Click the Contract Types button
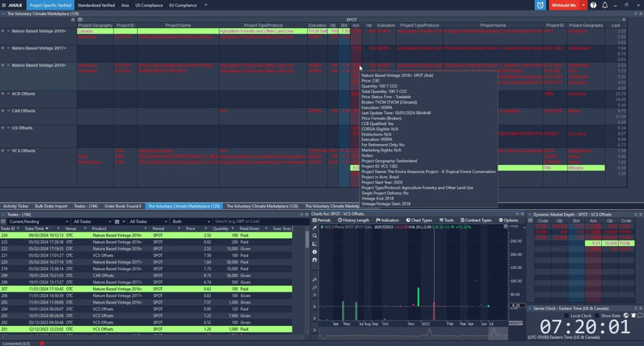 [x=475, y=220]
